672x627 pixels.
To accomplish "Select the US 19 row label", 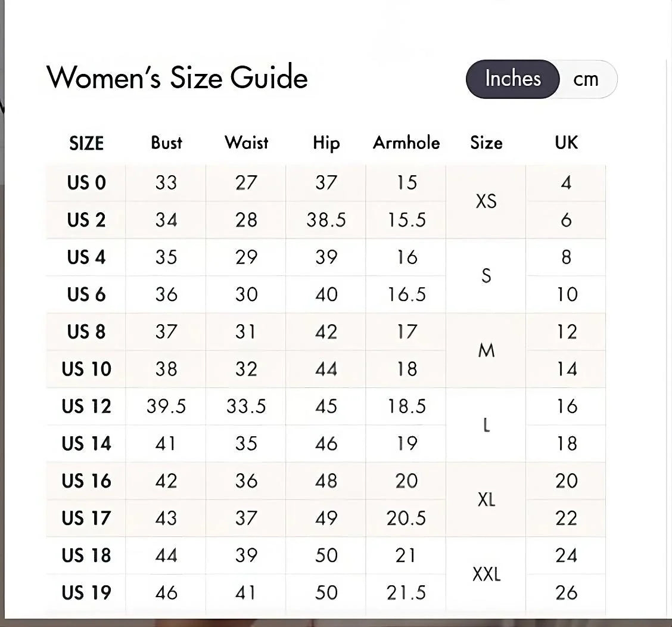I will pos(86,593).
